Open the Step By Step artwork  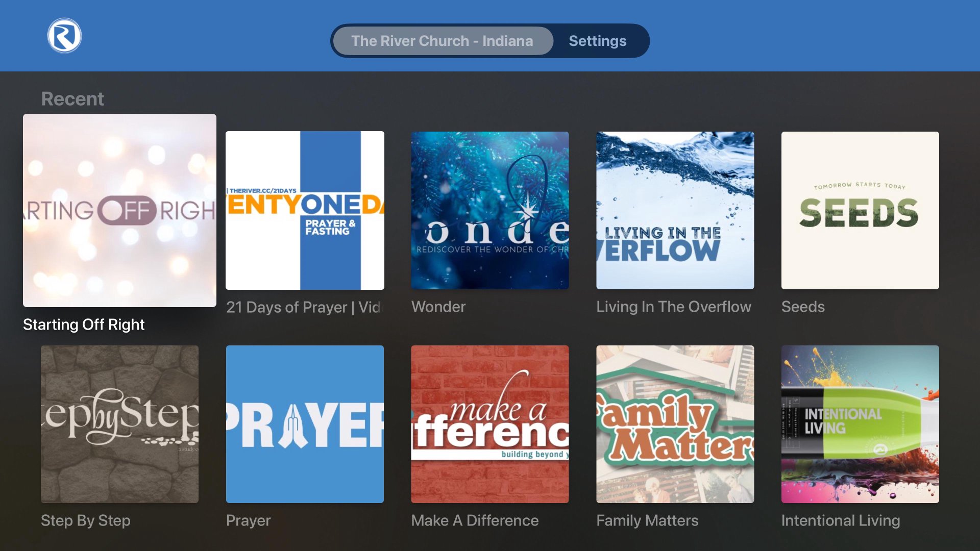click(119, 424)
